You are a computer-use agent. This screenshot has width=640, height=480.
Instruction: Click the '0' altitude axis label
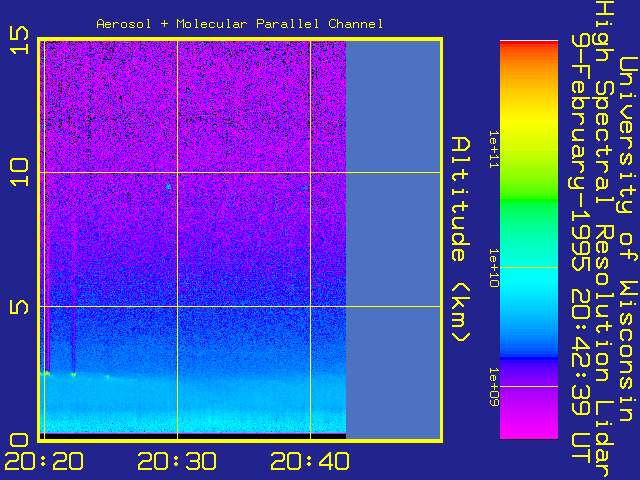pyautogui.click(x=20, y=440)
